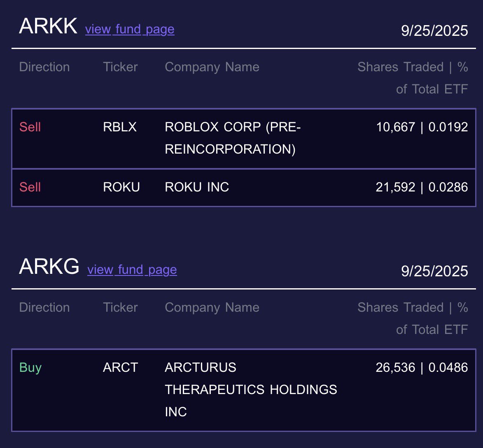Screen dimensions: 483x448
Task: Click the Sell label in the RBLX row
Action: (30, 127)
